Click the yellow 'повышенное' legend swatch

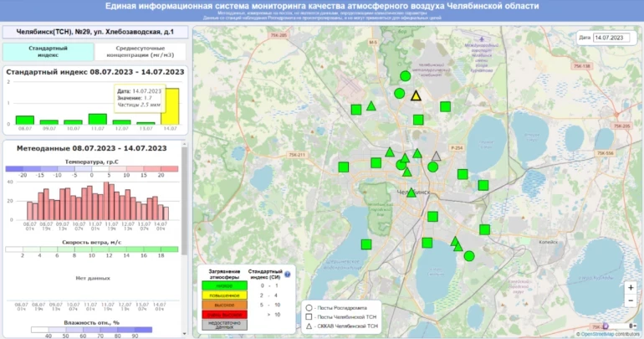pos(222,295)
